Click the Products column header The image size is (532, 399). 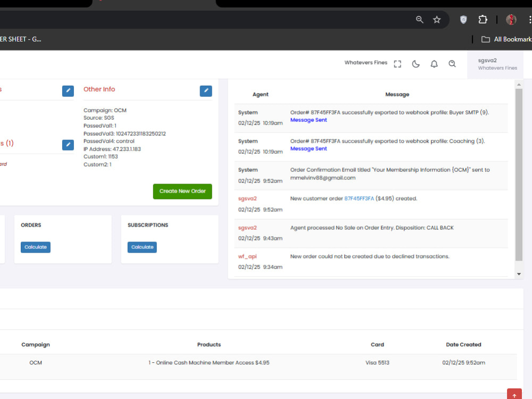(209, 344)
